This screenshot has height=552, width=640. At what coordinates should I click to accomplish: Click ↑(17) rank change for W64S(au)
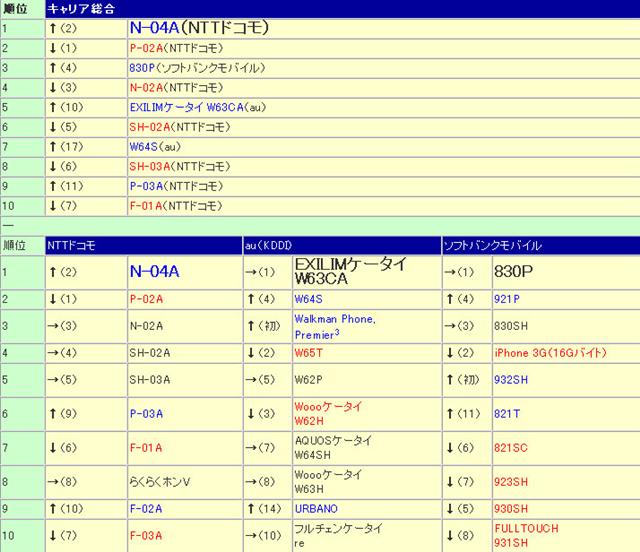click(x=66, y=147)
